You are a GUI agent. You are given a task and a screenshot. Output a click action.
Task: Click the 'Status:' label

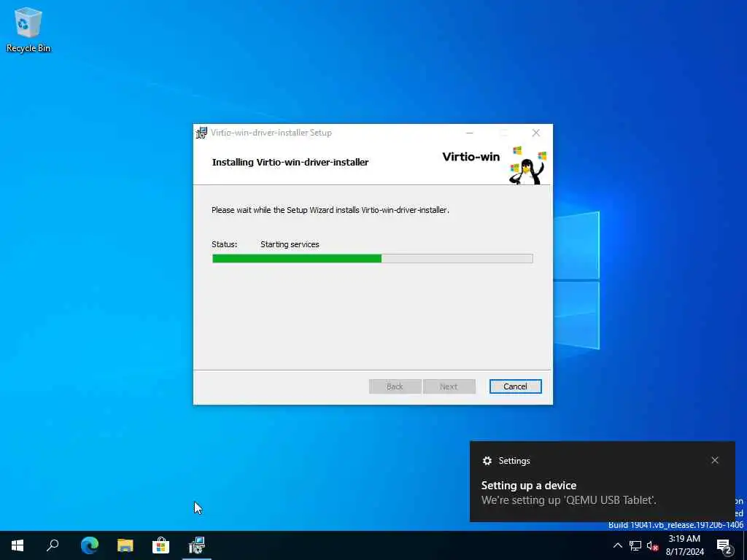(225, 244)
